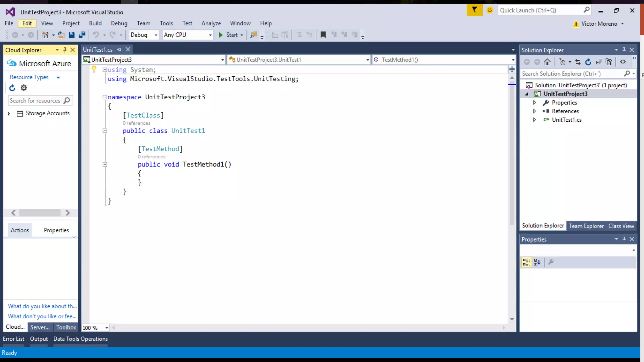Open the Test menu
The image size is (644, 362).
tap(187, 23)
